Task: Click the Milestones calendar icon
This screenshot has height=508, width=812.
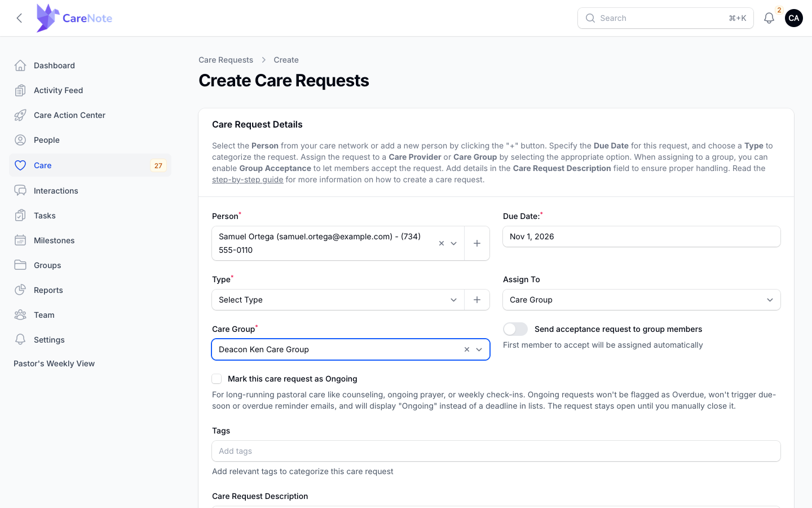Action: pyautogui.click(x=20, y=240)
